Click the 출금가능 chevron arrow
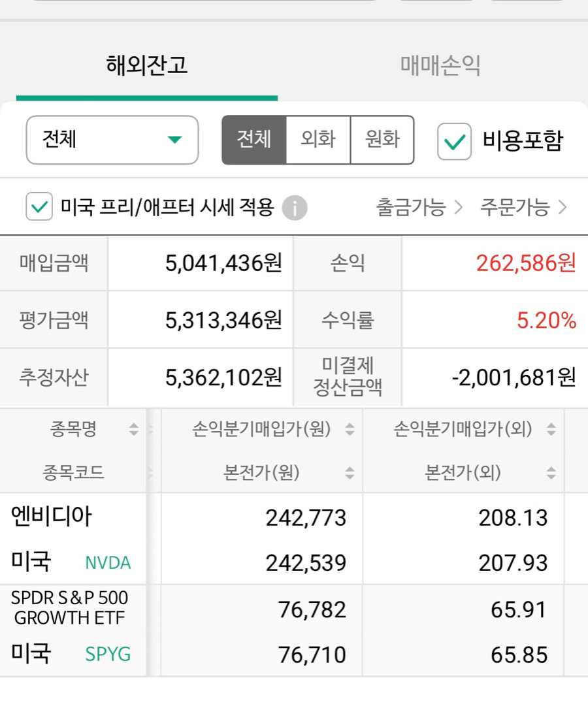The width and height of the screenshot is (588, 710). coord(459,208)
